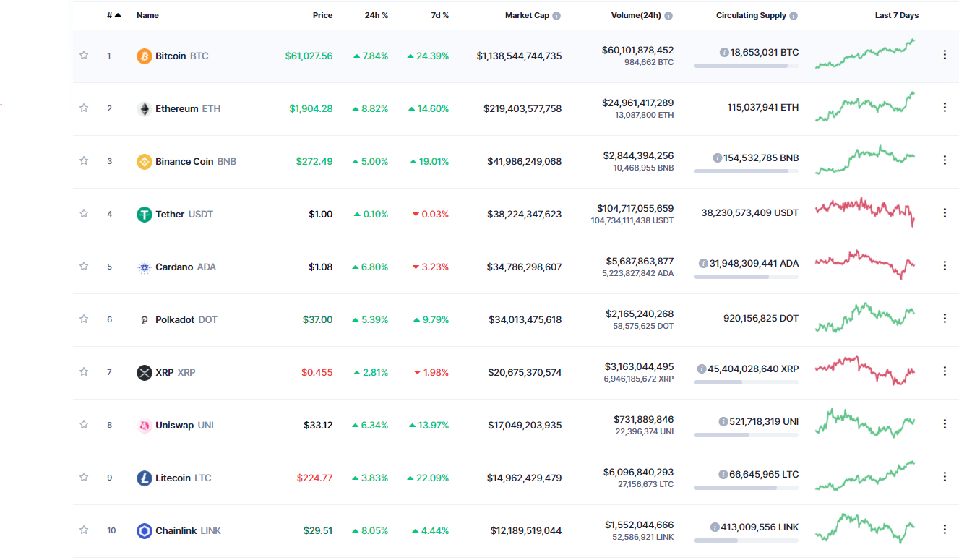
Task: Sort the table by Name column
Action: pyautogui.click(x=147, y=15)
